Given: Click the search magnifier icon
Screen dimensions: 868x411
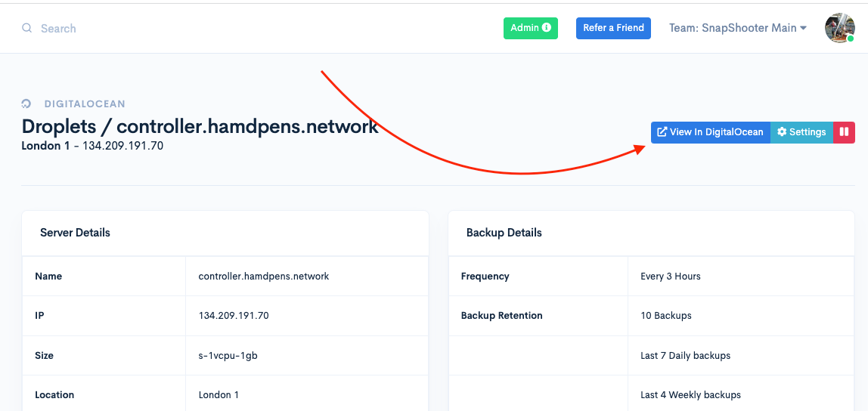Looking at the screenshot, I should pyautogui.click(x=26, y=28).
